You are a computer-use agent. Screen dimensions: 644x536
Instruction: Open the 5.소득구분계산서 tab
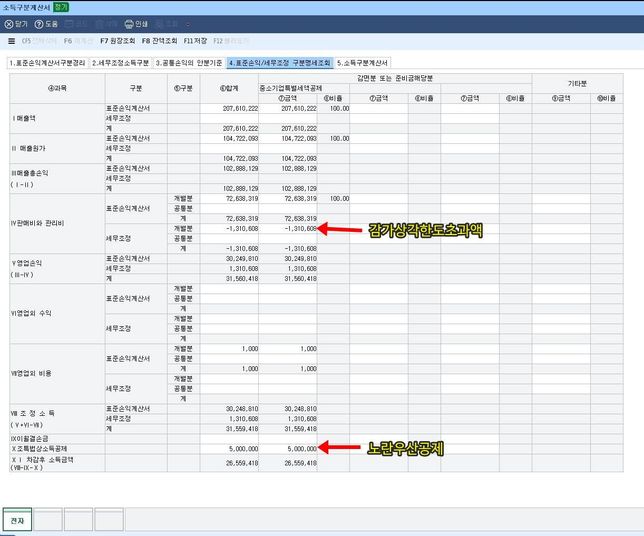[x=361, y=62]
